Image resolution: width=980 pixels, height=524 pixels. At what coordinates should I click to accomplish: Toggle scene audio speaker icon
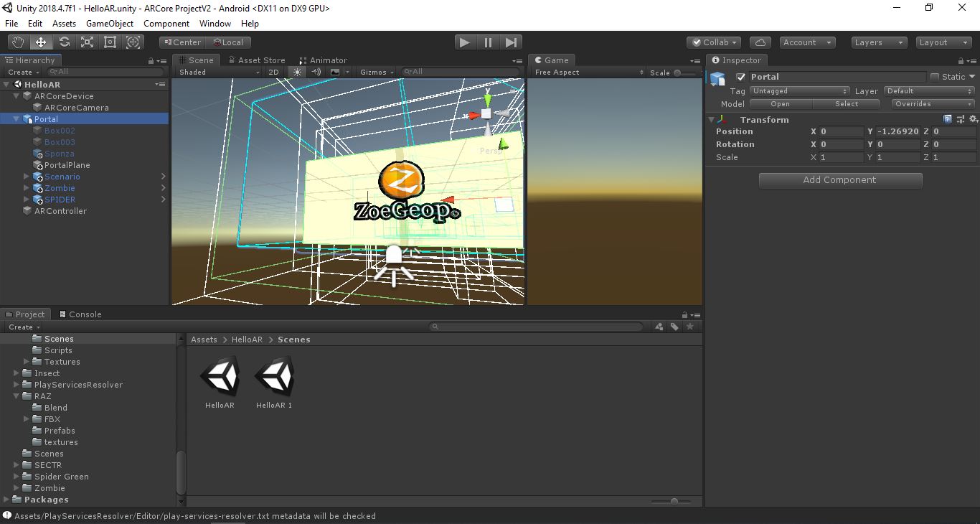point(316,72)
